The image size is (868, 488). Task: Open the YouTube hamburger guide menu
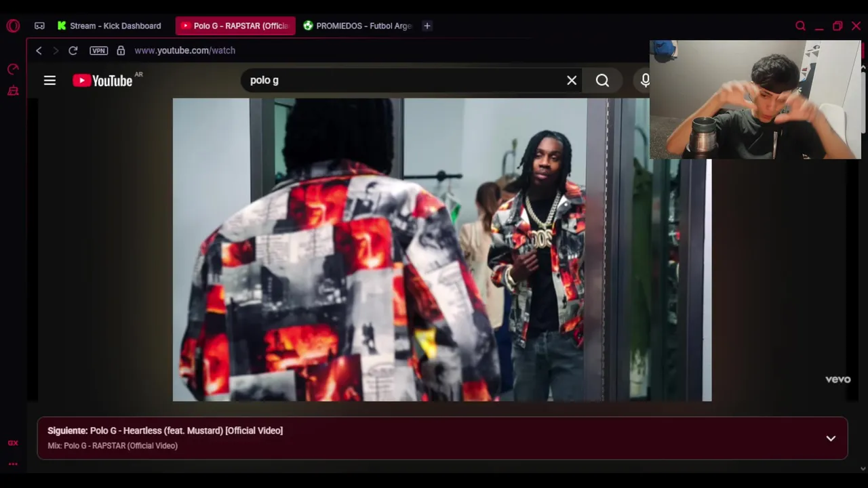click(x=50, y=81)
